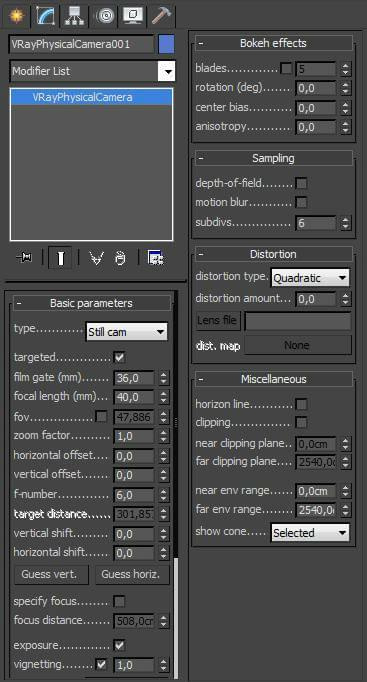Open the camera type Still cam dropdown
The image size is (367, 682).
127,332
